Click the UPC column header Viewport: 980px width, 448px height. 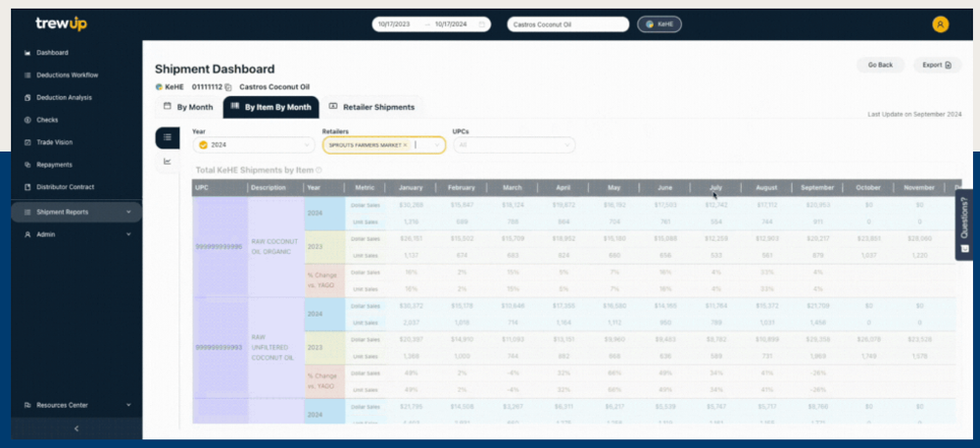pos(220,187)
